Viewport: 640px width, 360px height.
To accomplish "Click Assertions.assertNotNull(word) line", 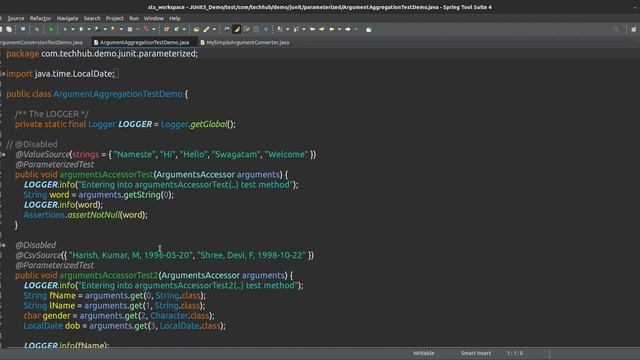I will [85, 215].
